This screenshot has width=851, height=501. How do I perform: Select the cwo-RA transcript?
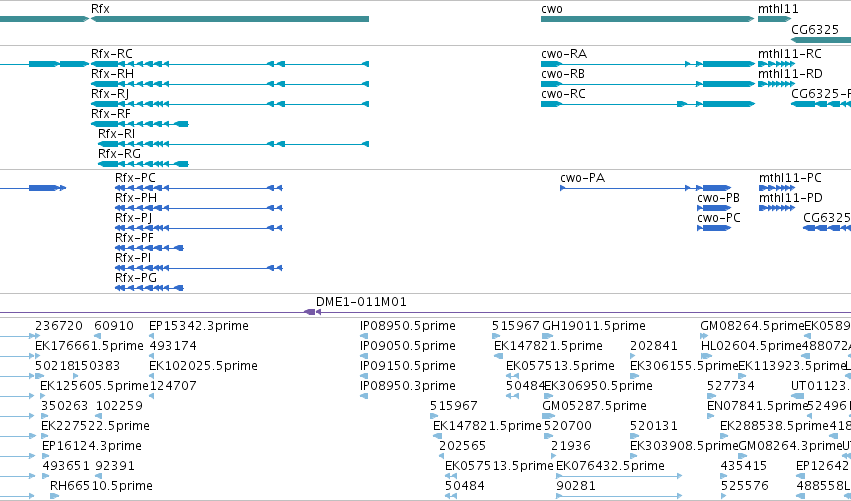[x=647, y=64]
